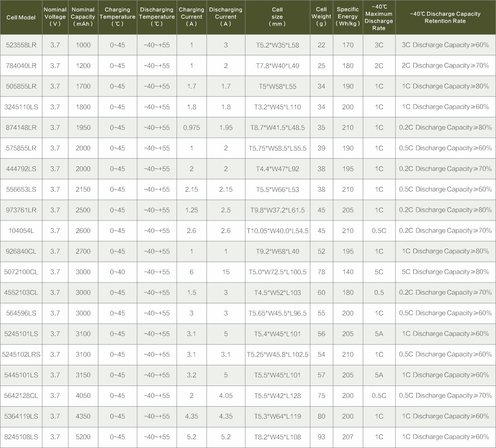
Task: Click cell weight value 22
Action: point(321,45)
